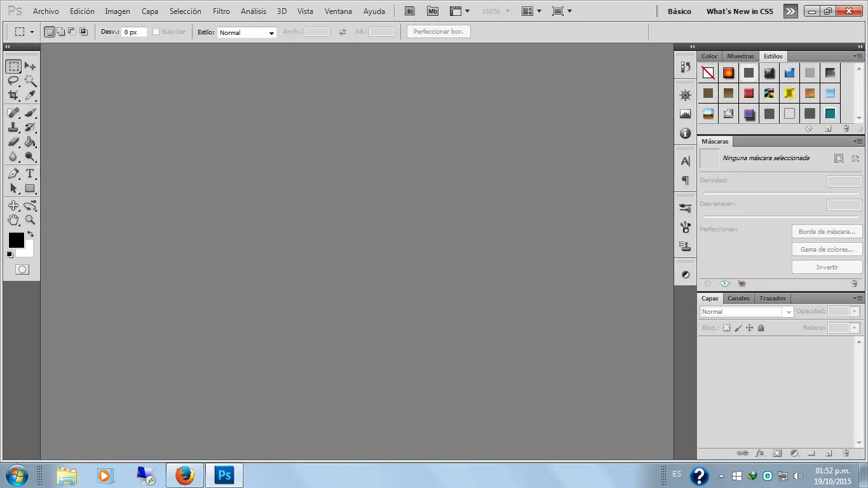The image size is (868, 488).
Task: Select the Type tool
Action: pos(30,173)
